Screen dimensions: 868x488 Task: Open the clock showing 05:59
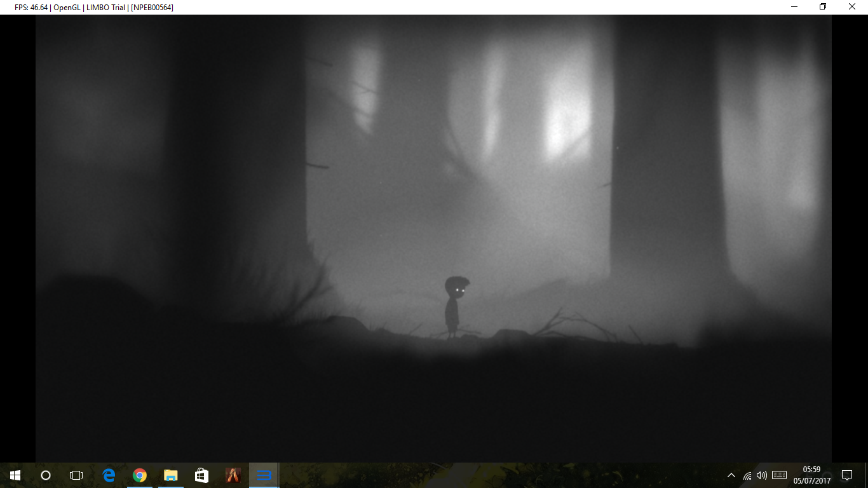pyautogui.click(x=811, y=475)
